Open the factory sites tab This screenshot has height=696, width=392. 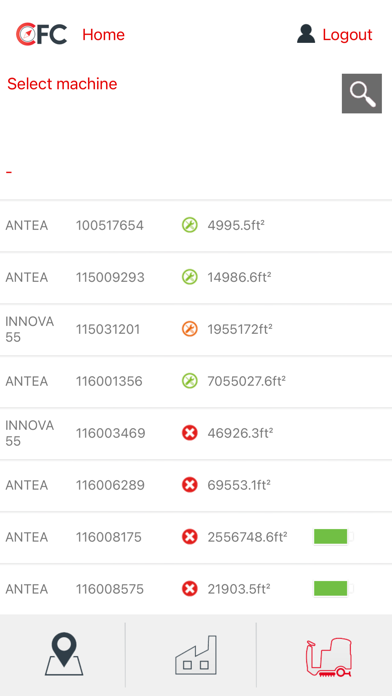coord(196,655)
